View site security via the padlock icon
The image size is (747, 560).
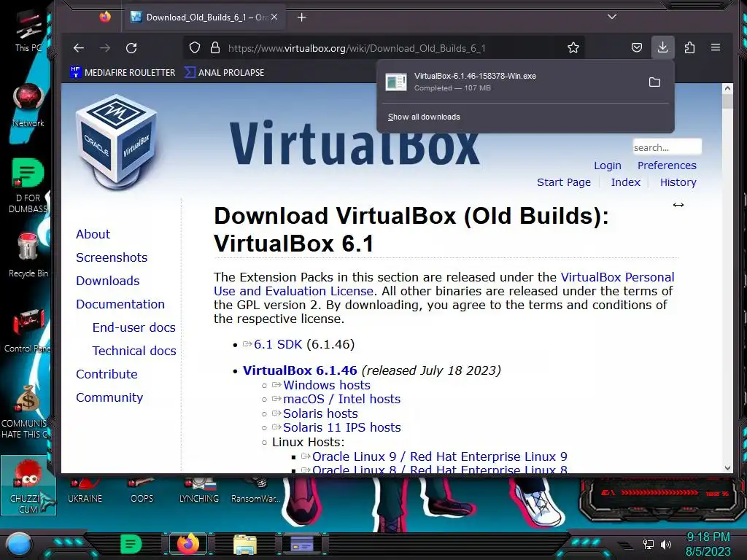[215, 48]
